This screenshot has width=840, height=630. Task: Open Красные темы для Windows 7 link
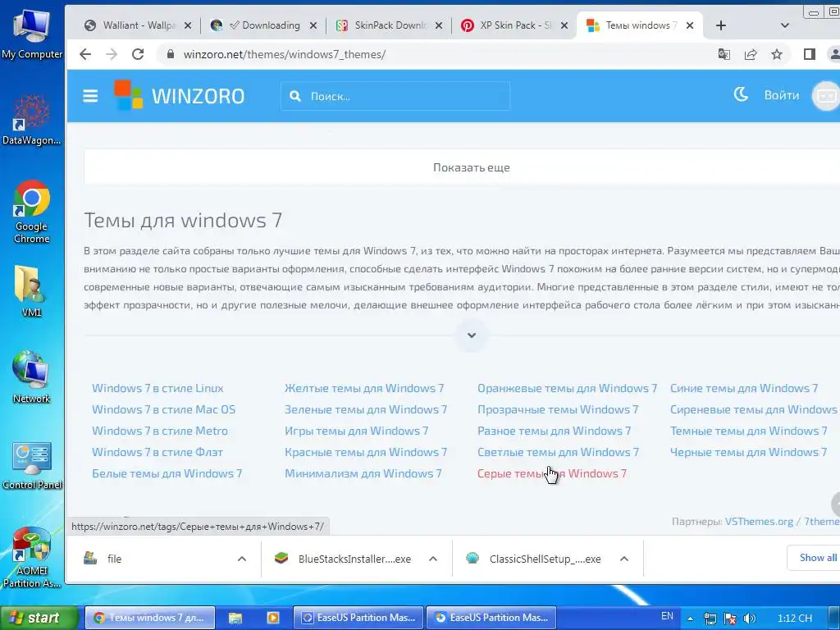click(366, 452)
